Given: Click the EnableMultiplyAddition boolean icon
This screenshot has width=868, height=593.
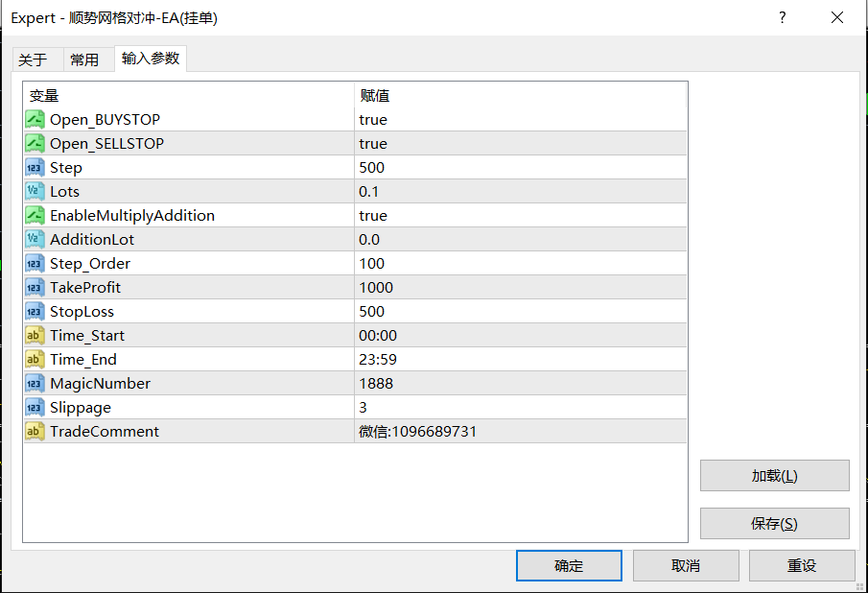Looking at the screenshot, I should tap(35, 216).
